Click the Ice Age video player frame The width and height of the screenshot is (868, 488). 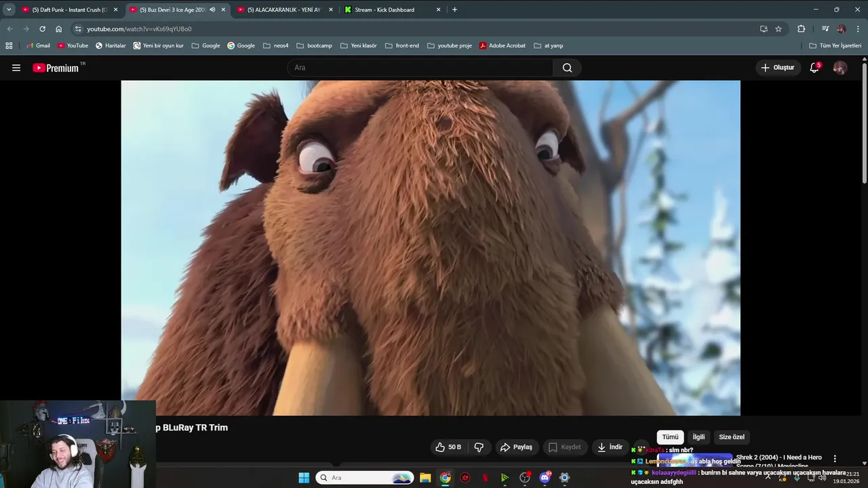point(431,247)
